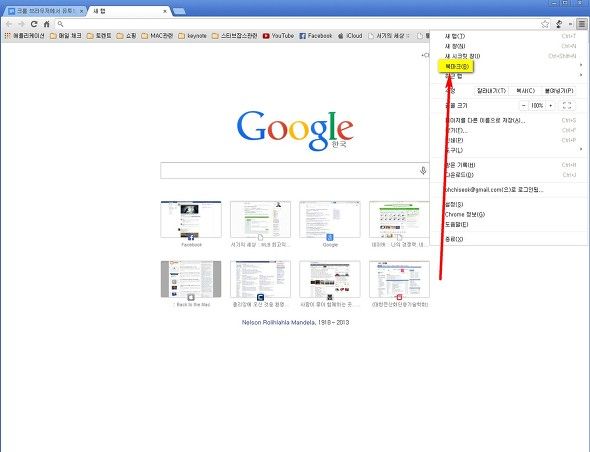Open the 서기의 세상 most-visited thumbnail

pos(260,219)
